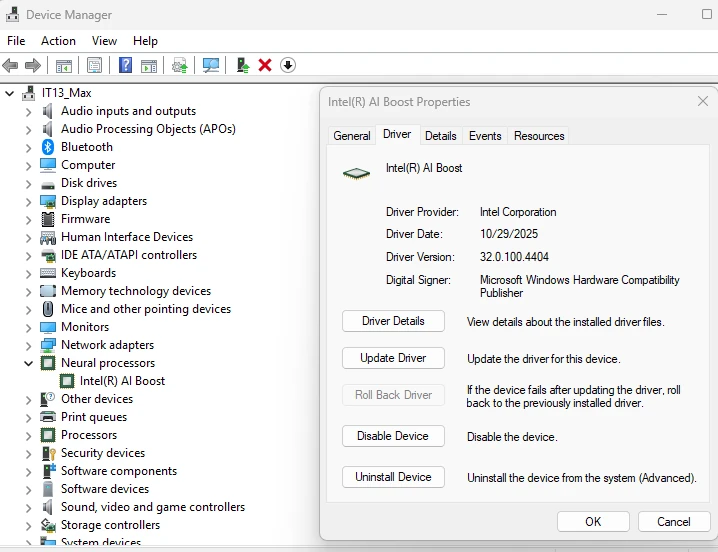
Task: Open the File menu
Action: click(16, 41)
